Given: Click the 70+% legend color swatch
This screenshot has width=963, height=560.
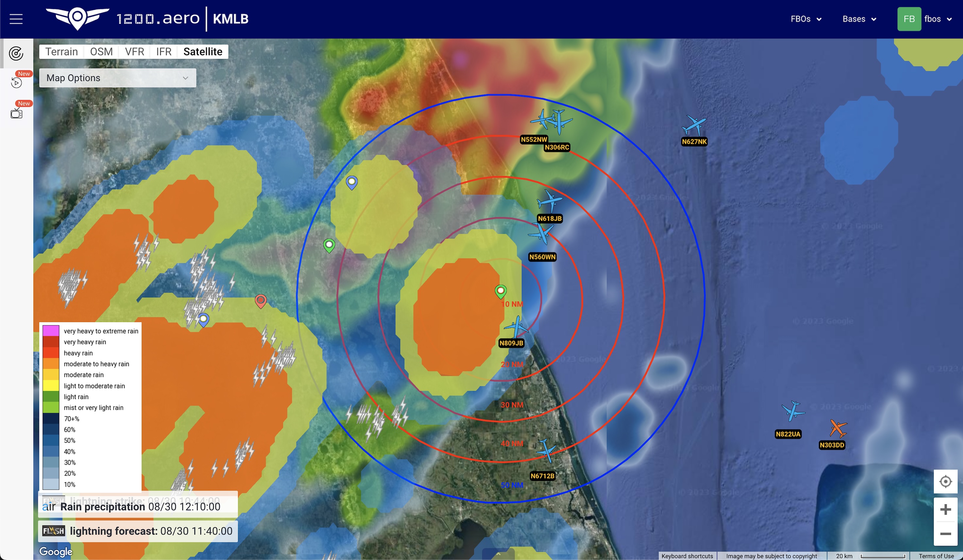Looking at the screenshot, I should 51,419.
